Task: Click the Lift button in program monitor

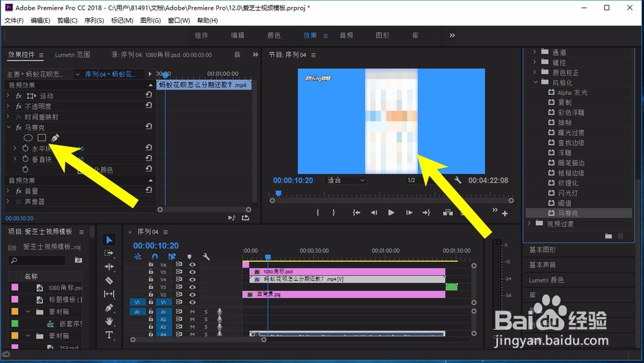Action: pos(448,213)
